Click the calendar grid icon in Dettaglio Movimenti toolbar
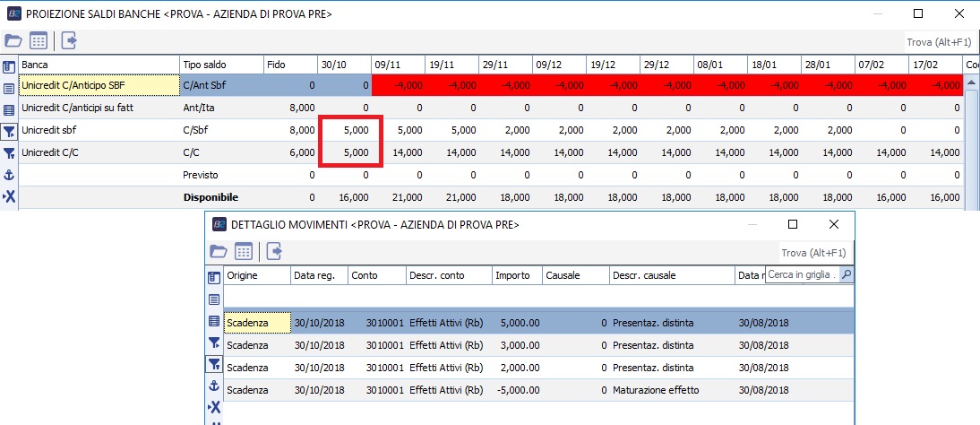This screenshot has width=980, height=425. tap(244, 252)
